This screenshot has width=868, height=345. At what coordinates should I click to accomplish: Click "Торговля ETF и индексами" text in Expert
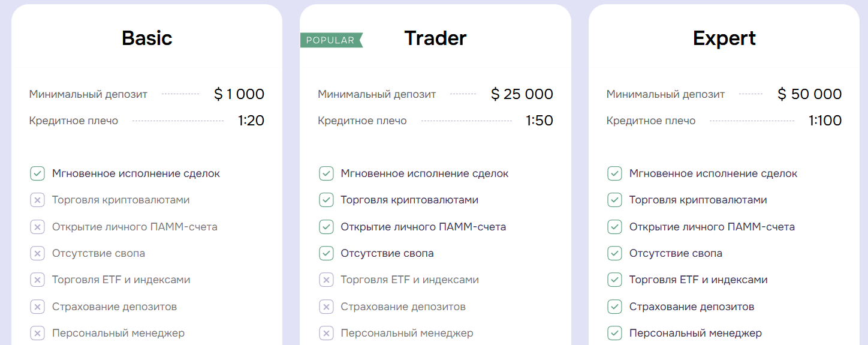point(698,280)
